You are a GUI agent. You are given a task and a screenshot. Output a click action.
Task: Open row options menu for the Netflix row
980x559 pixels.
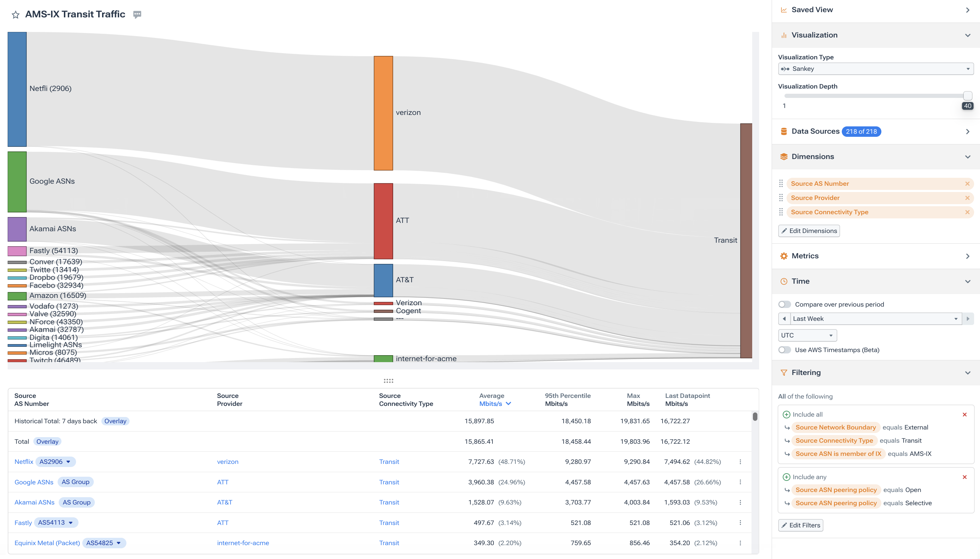pos(740,462)
